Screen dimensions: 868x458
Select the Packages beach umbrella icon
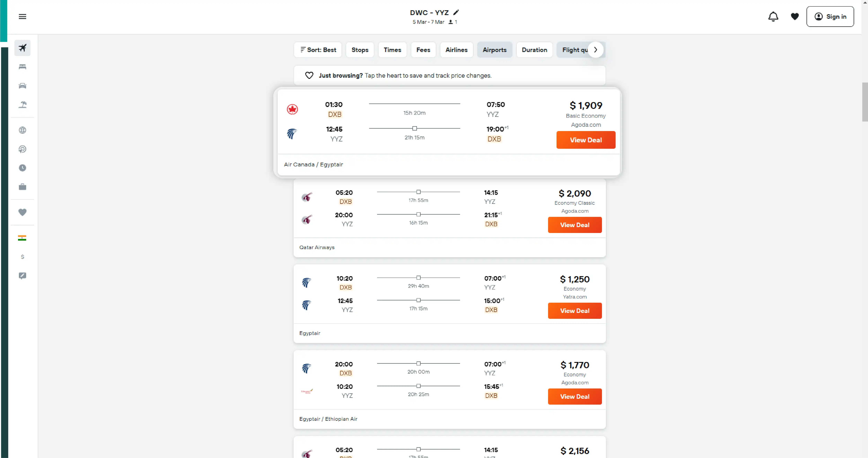[22, 105]
